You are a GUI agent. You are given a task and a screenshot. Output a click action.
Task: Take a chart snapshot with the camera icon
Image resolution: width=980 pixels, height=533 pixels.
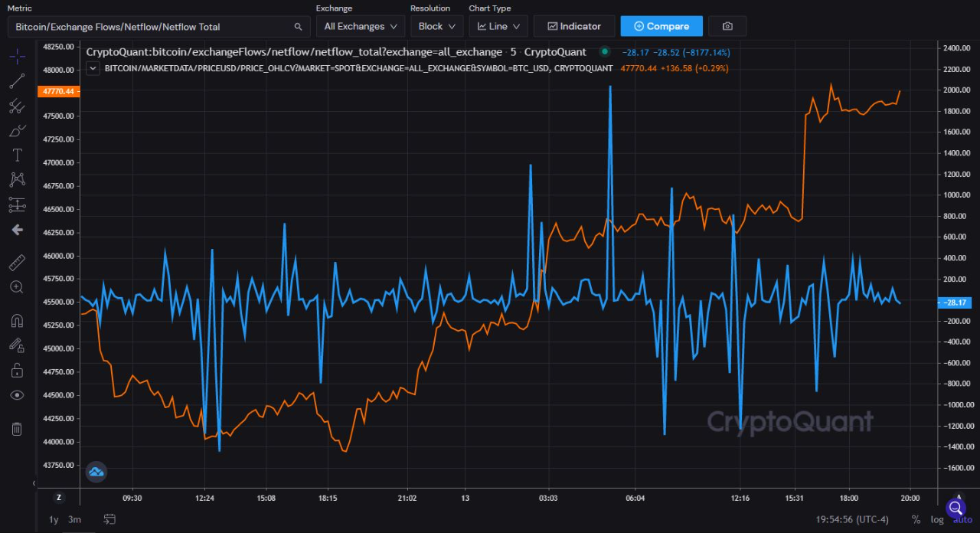coord(727,25)
